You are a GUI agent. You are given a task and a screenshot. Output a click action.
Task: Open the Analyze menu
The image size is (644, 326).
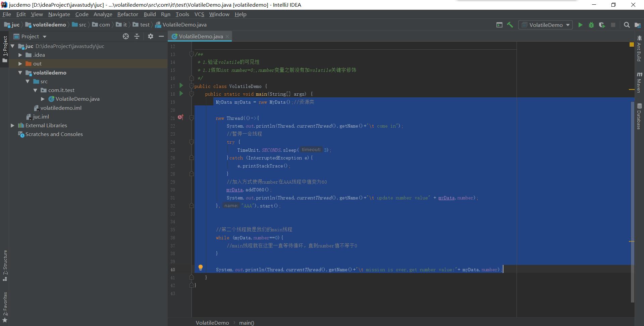tap(103, 14)
